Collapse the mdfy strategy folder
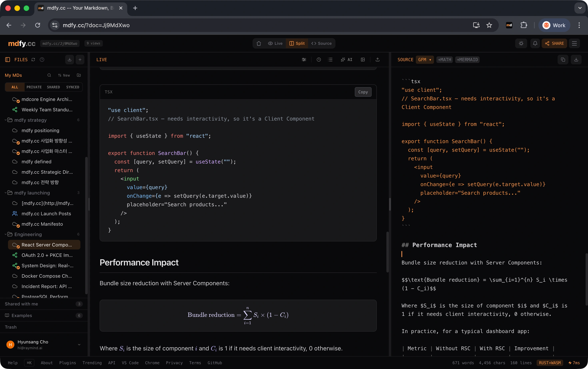588x369 pixels. 6,120
